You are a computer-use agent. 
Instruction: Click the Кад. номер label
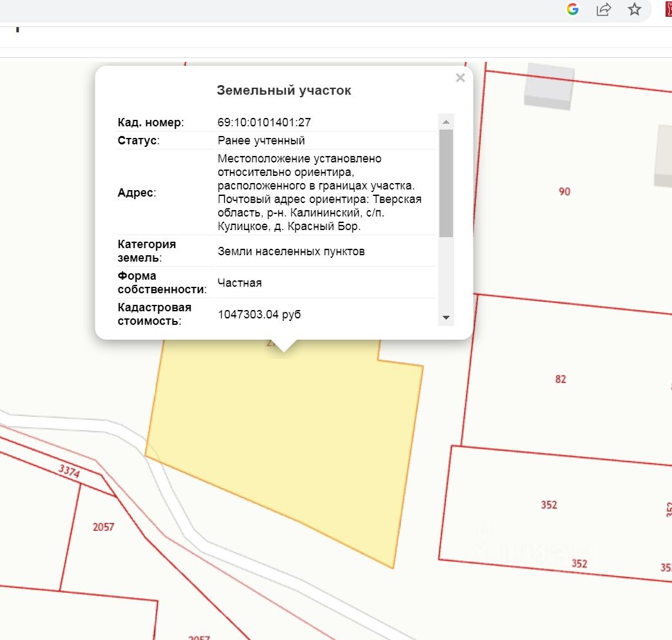[151, 122]
